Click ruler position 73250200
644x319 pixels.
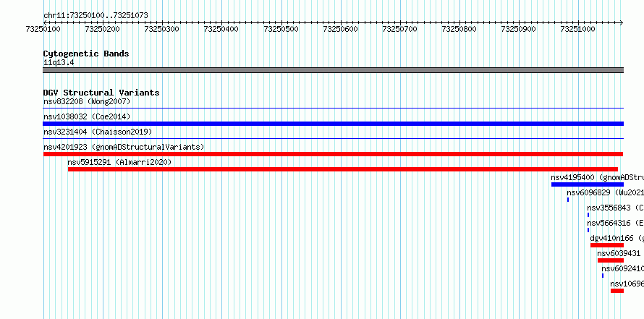[102, 29]
